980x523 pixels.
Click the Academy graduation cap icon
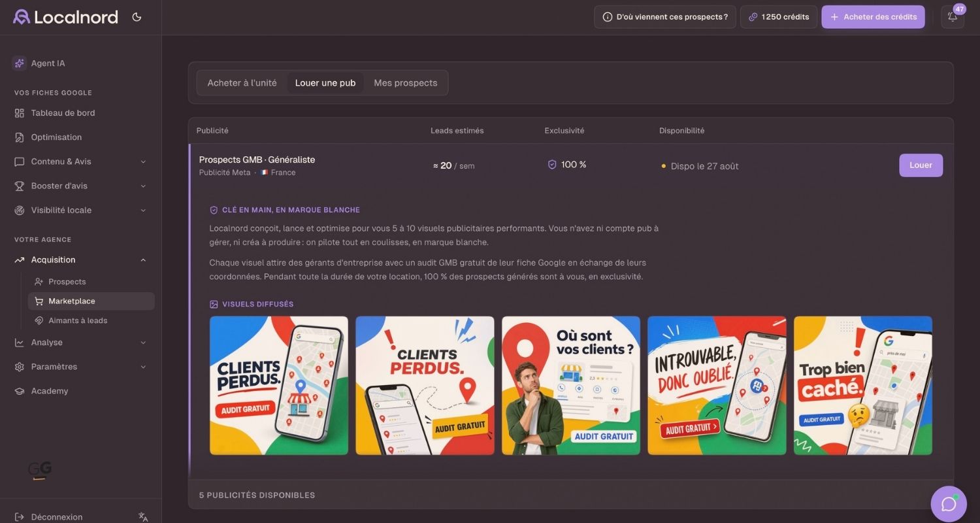(20, 391)
